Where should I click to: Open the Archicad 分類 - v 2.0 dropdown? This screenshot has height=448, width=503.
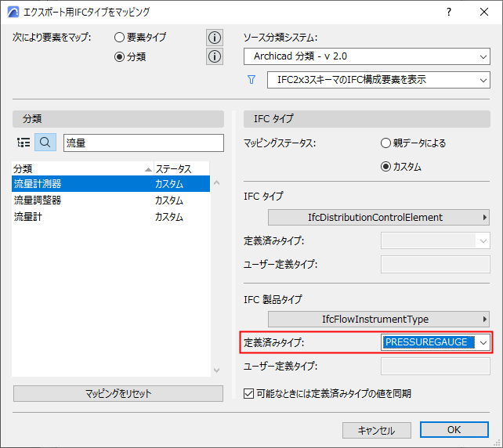[367, 56]
